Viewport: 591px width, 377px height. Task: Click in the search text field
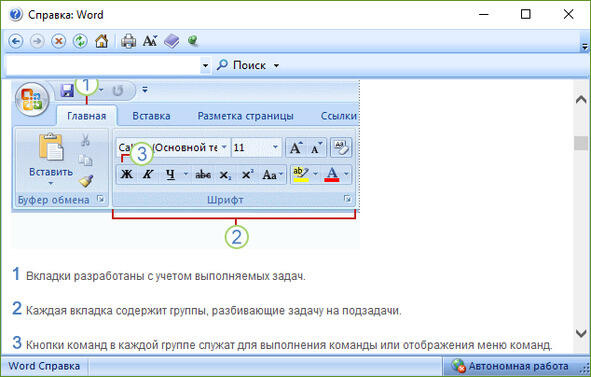pyautogui.click(x=103, y=66)
